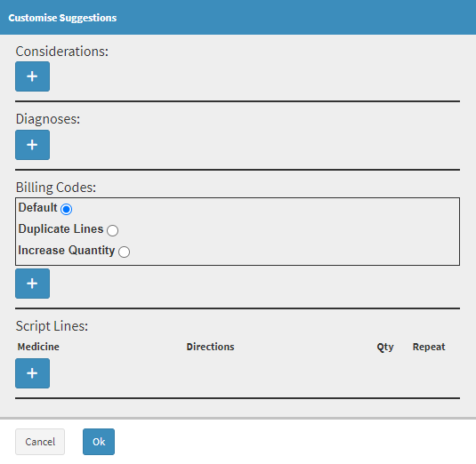The width and height of the screenshot is (476, 464).
Task: Click the Considerations section heading
Action: [62, 52]
